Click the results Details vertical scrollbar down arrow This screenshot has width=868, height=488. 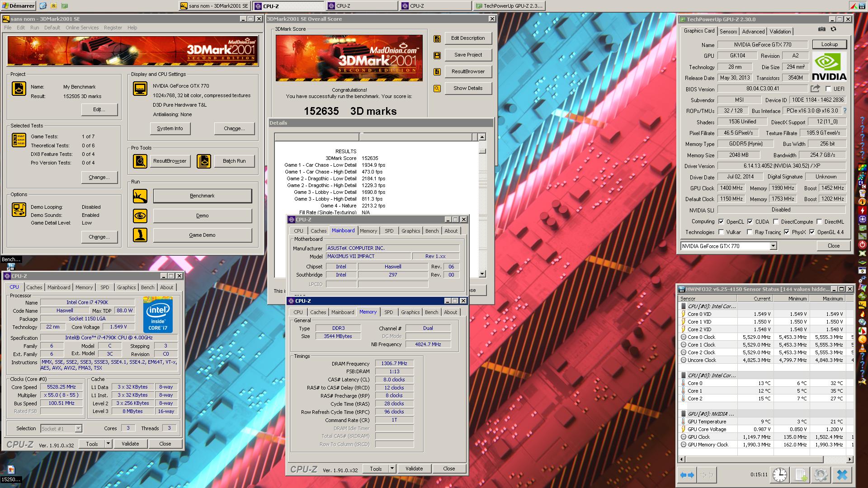482,274
